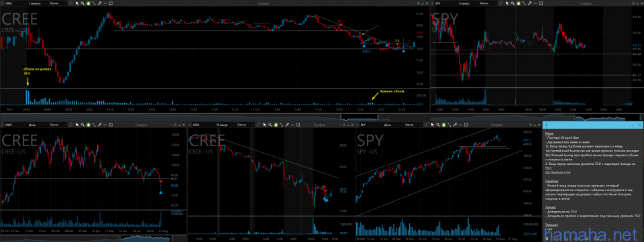This screenshot has height=242, width=644.
Task: Select the pointer cursor tool in CREE 1-minute chart
Action: pos(76,3)
